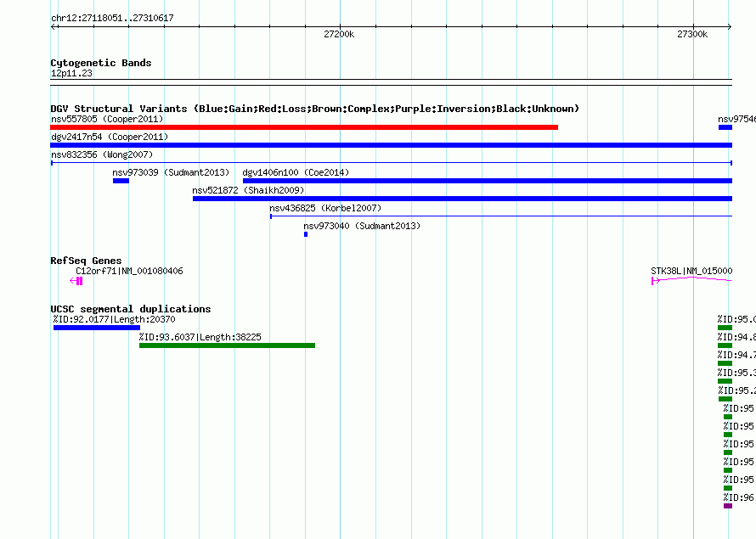Select the blue bar under nsv521872
This screenshot has width=756, height=539.
tap(462, 199)
